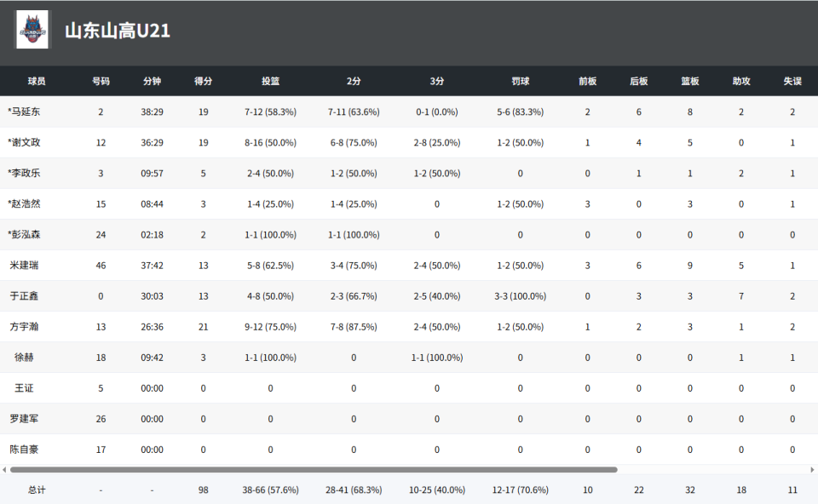Click the 球员 column header
This screenshot has width=818, height=504.
[x=37, y=82]
